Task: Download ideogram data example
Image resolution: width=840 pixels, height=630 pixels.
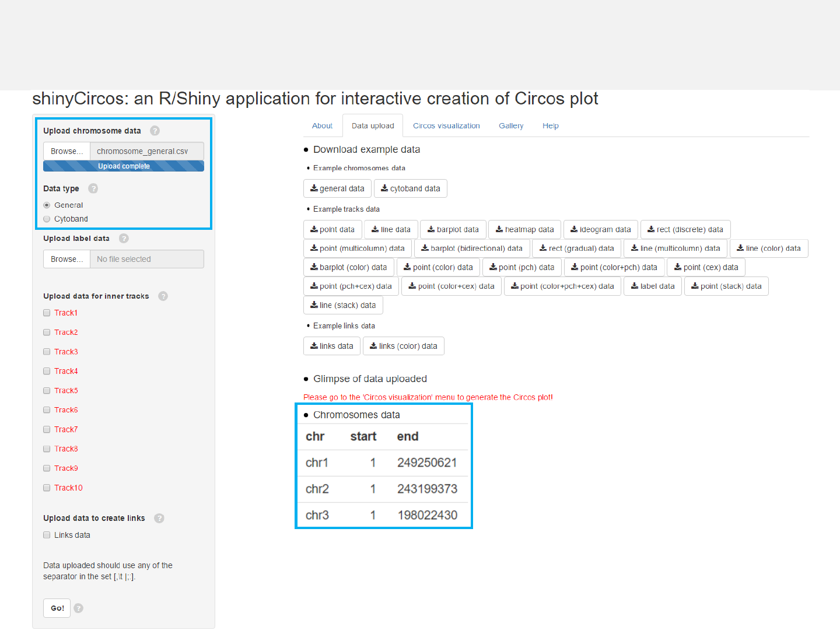Action: [x=601, y=229]
